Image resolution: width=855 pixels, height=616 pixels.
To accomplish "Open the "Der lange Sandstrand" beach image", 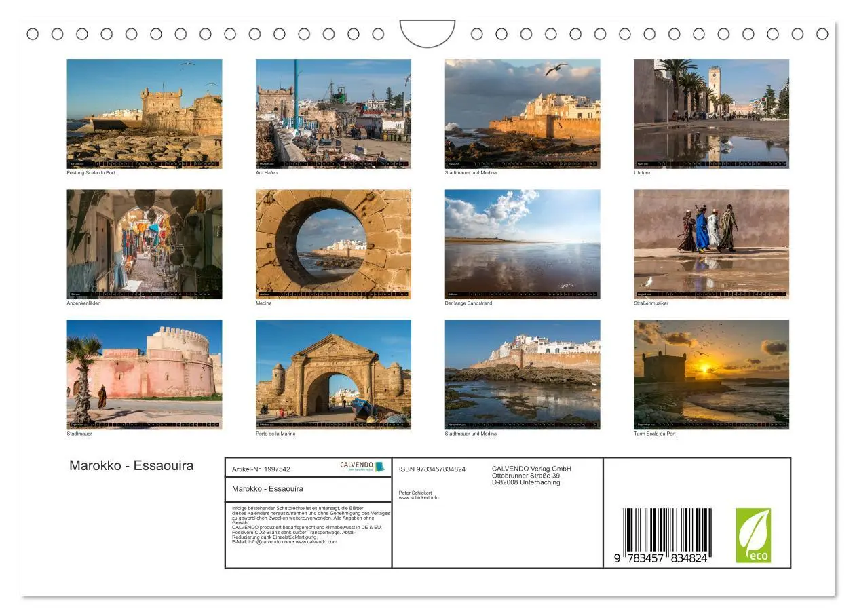I will 521,244.
